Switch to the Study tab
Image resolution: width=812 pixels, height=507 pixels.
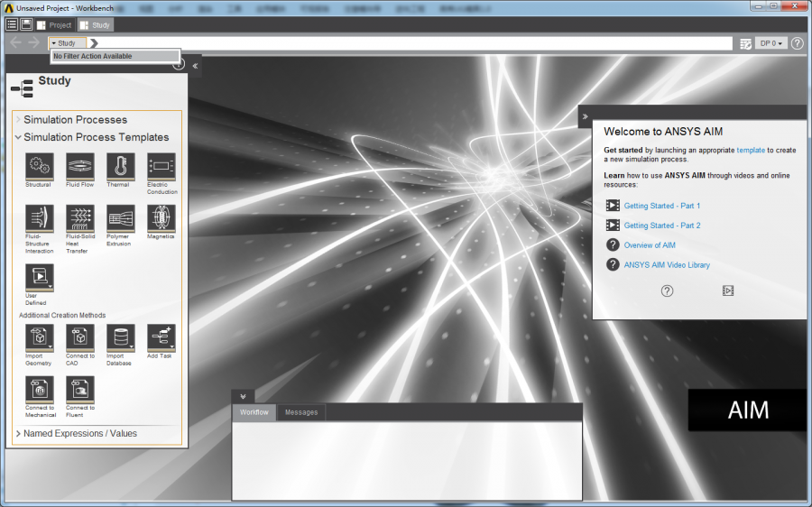click(95, 25)
